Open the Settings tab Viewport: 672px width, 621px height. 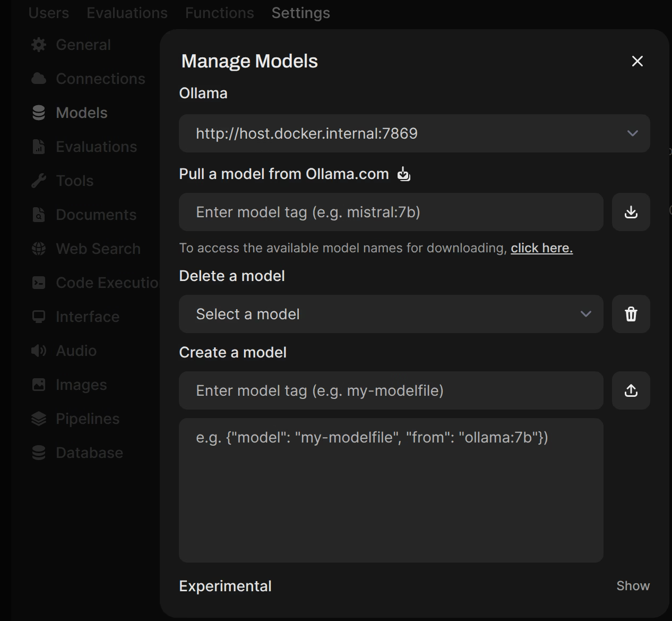pos(301,13)
